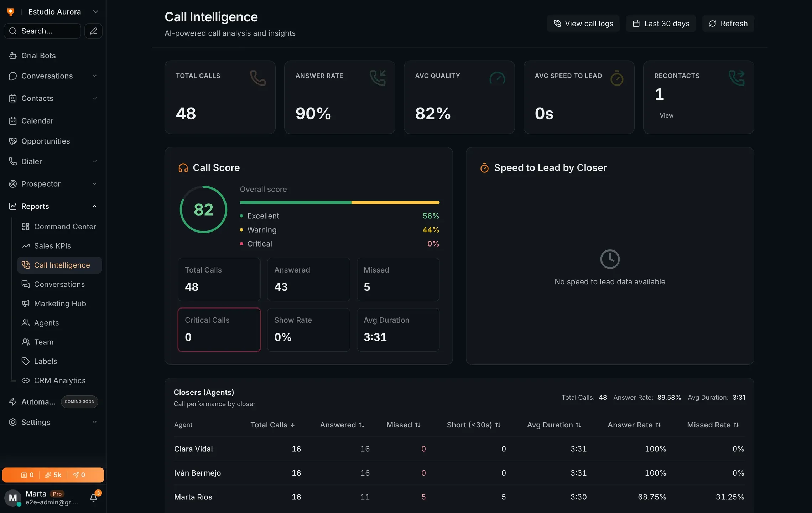Viewport: 812px width, 513px height.
Task: Open Marketing Hub report
Action: [59, 304]
